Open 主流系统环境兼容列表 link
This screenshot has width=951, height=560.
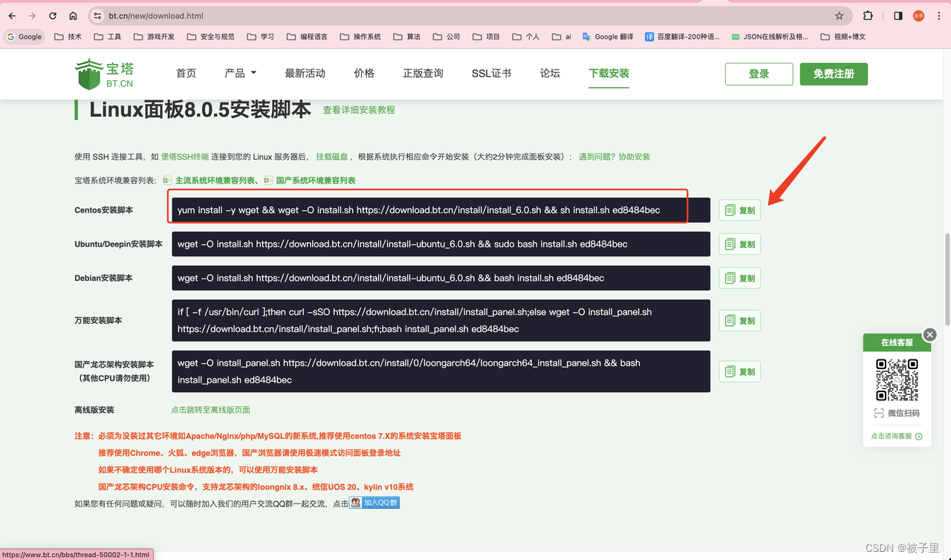tap(215, 180)
